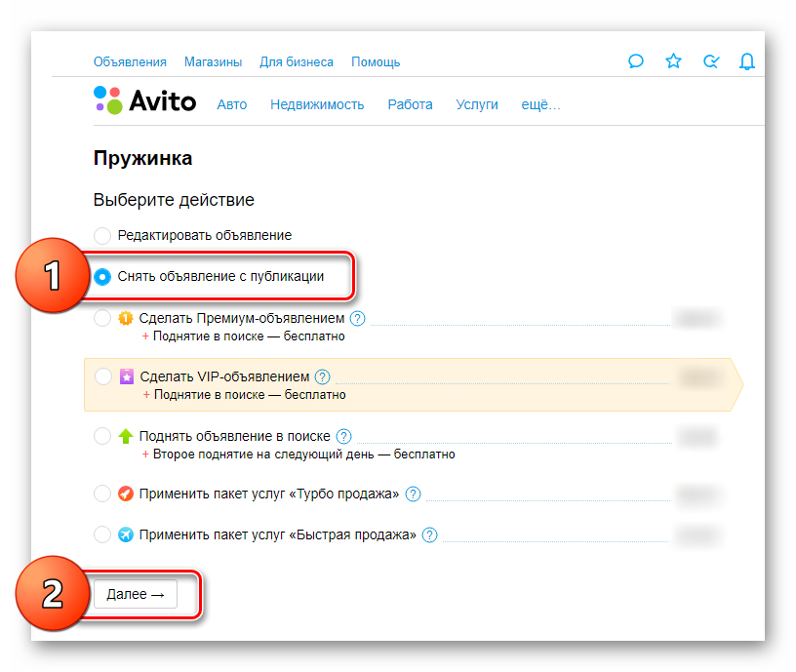Viewport: 796px width, 672px height.
Task: Select Снять объявление с публикации radio button
Action: pyautogui.click(x=102, y=277)
